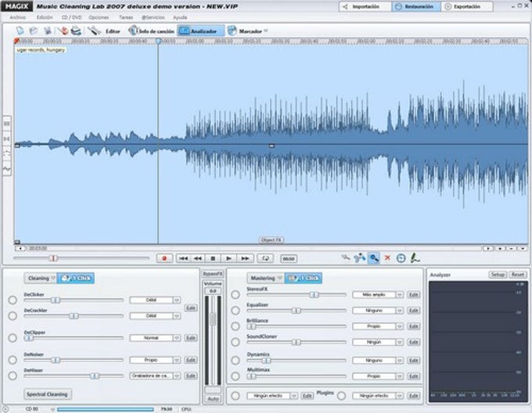Enable the Brilliance effect

click(x=235, y=326)
